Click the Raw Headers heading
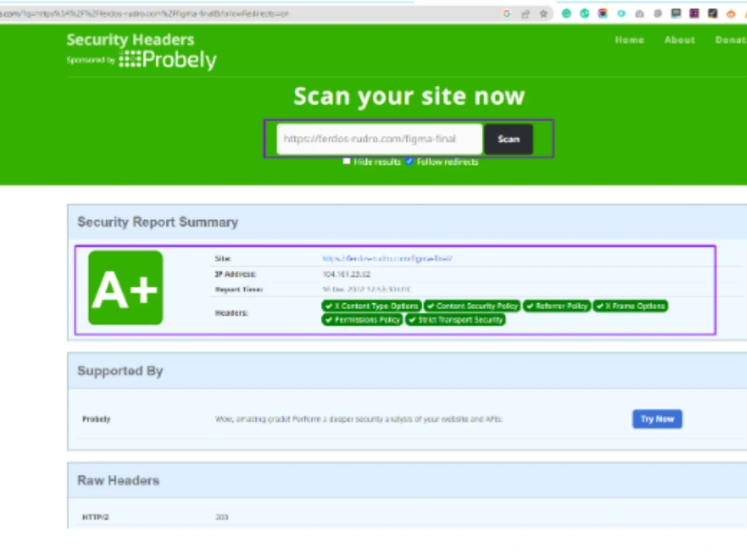 (118, 480)
